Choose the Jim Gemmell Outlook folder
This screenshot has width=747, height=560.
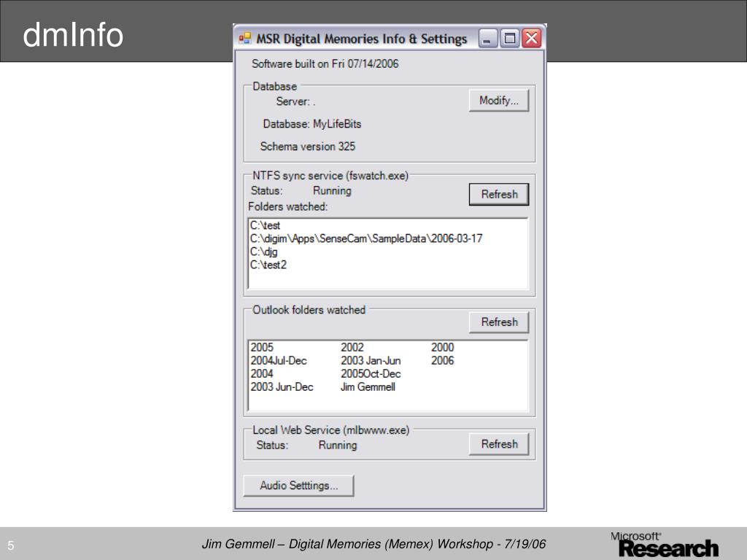[x=368, y=387]
